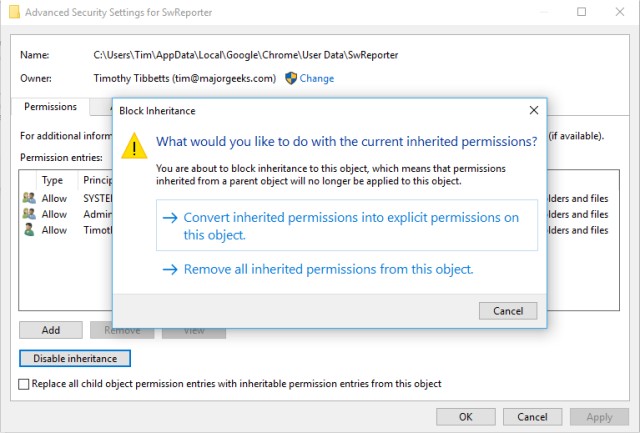The height and width of the screenshot is (433, 640).
Task: Click the Change owner link
Action: pos(317,78)
